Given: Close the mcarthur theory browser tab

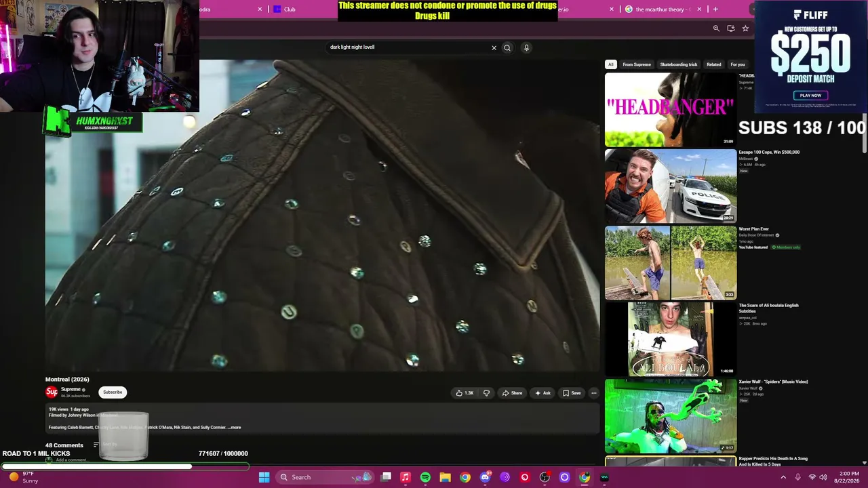Looking at the screenshot, I should point(699,9).
